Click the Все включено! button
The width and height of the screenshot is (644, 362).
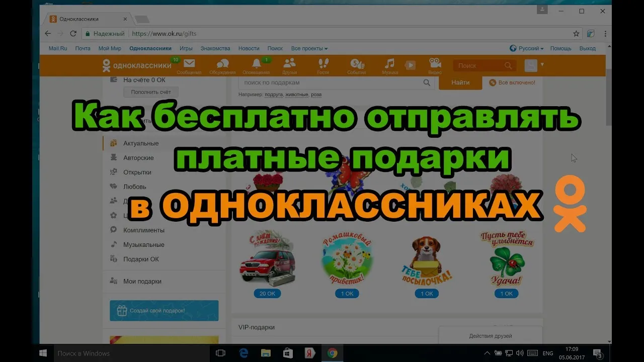[x=512, y=82]
